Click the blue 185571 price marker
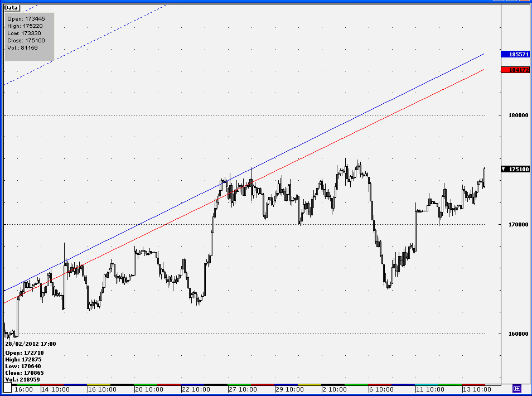Viewport: 532px width, 396px height. (x=515, y=54)
